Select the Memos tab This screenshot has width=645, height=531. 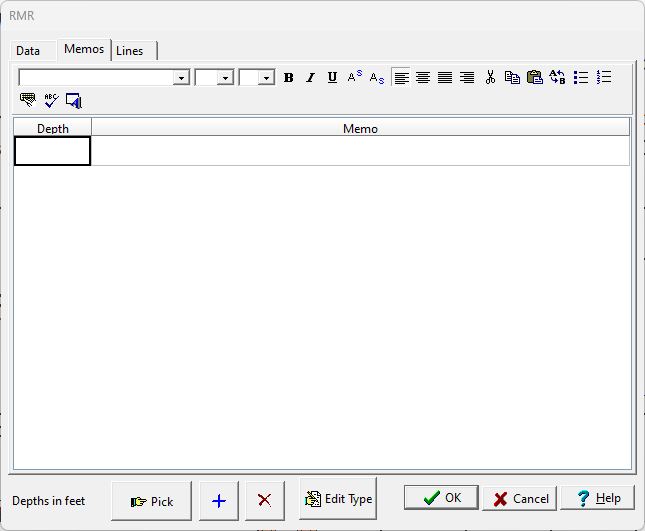coord(84,49)
